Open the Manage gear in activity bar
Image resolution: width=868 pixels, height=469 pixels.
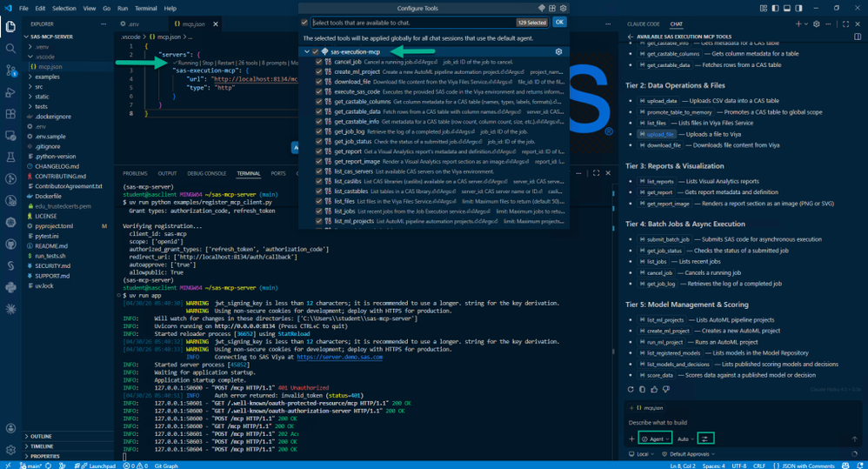tap(10, 450)
